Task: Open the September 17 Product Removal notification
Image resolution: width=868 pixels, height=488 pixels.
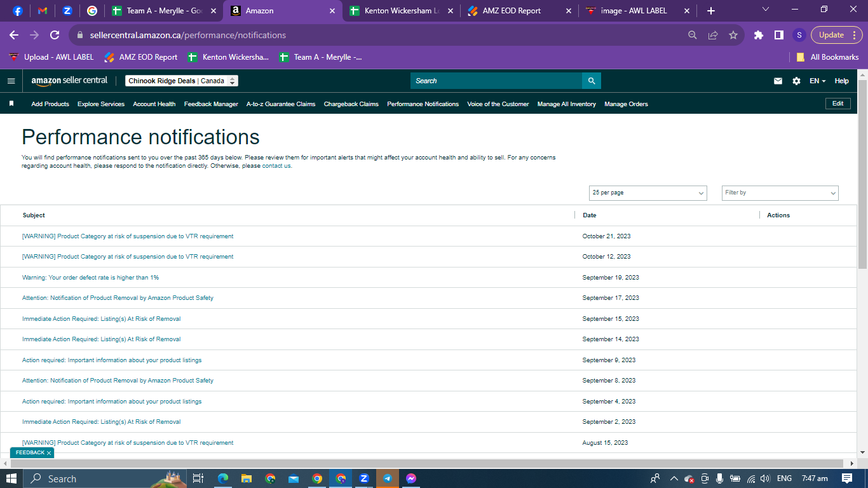Action: (x=118, y=298)
